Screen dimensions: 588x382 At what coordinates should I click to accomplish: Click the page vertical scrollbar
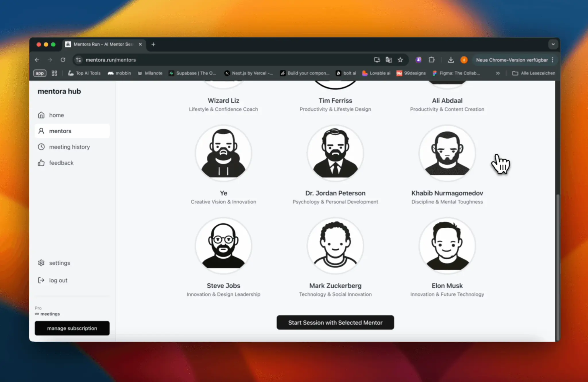click(x=558, y=267)
